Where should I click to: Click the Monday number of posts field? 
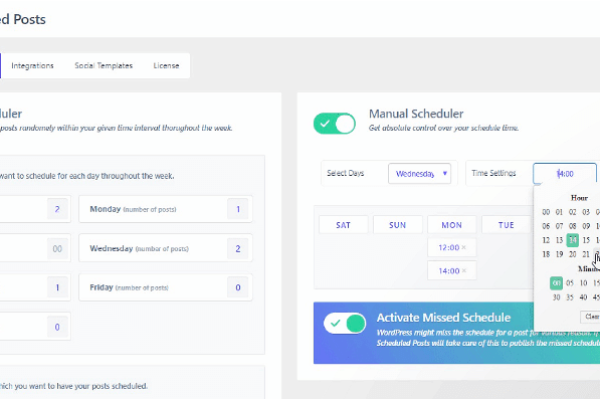(238, 209)
